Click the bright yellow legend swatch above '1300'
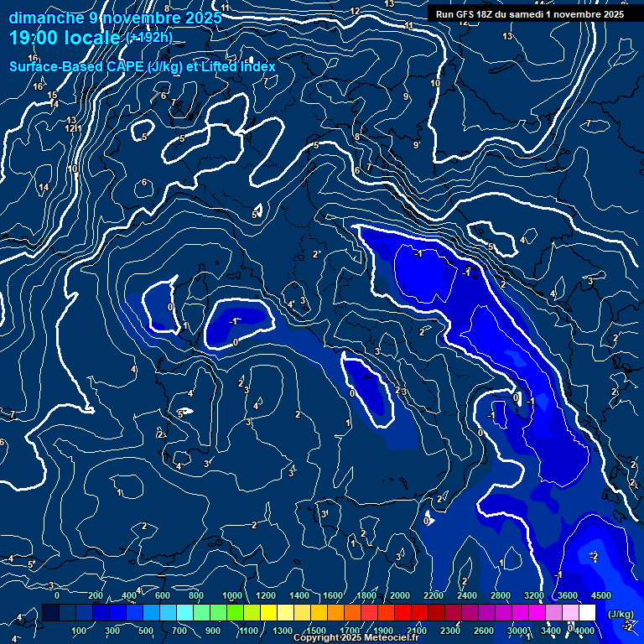The width and height of the screenshot is (644, 644). pos(268,612)
